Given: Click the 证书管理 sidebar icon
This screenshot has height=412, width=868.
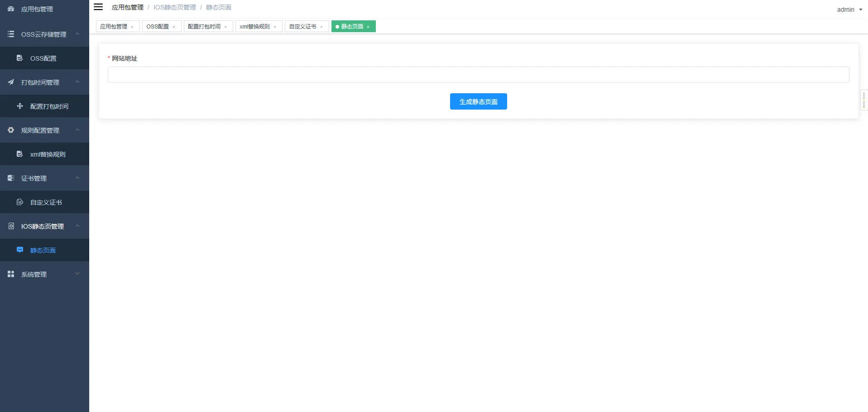Looking at the screenshot, I should [x=11, y=178].
